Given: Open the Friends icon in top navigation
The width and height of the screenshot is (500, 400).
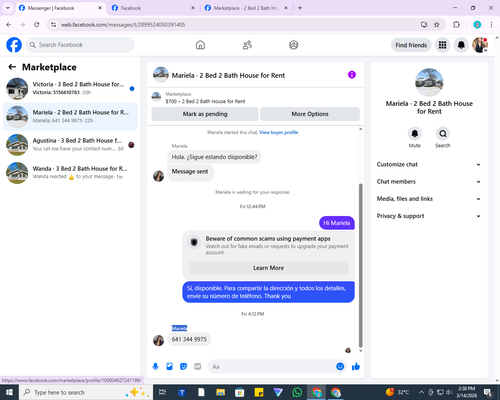Looking at the screenshot, I should coord(247,45).
